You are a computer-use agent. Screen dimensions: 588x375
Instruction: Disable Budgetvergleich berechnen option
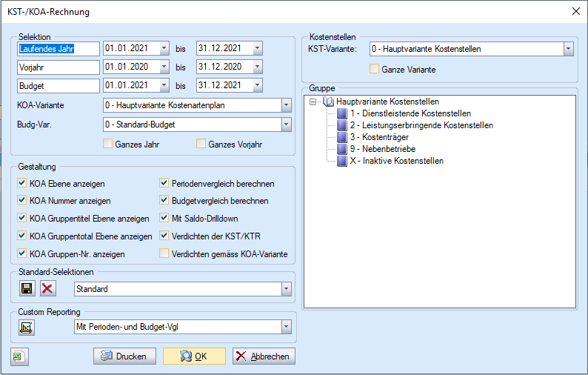click(x=164, y=201)
